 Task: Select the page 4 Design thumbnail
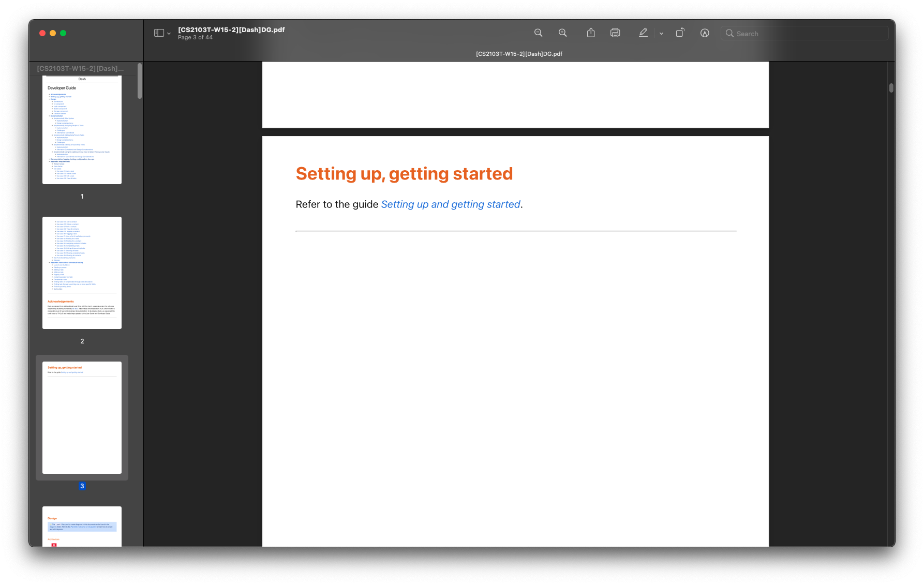(82, 527)
